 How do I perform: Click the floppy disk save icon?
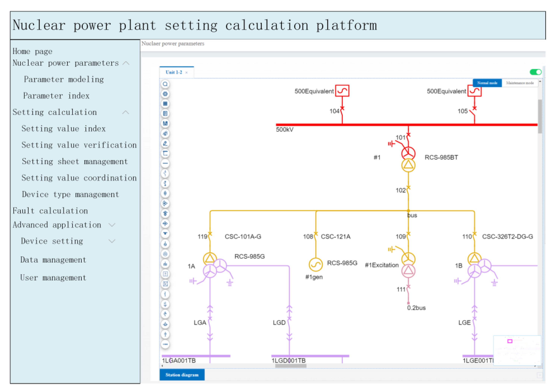click(165, 124)
